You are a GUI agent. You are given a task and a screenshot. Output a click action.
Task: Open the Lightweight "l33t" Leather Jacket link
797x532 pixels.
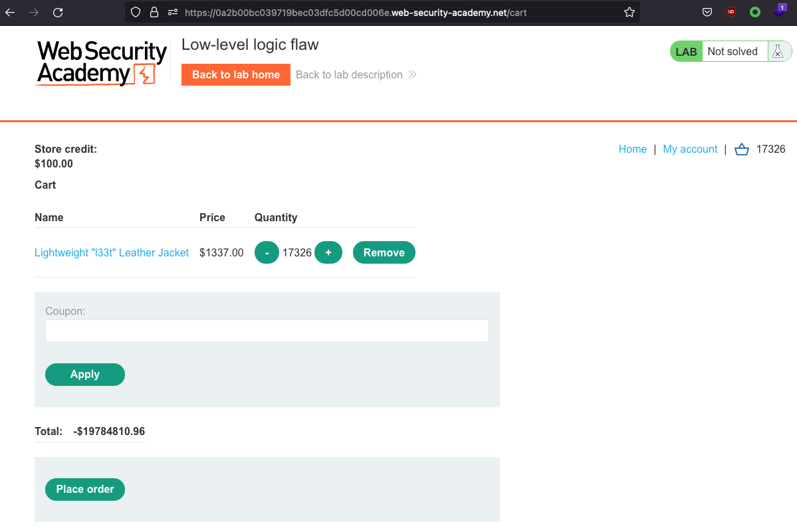112,252
